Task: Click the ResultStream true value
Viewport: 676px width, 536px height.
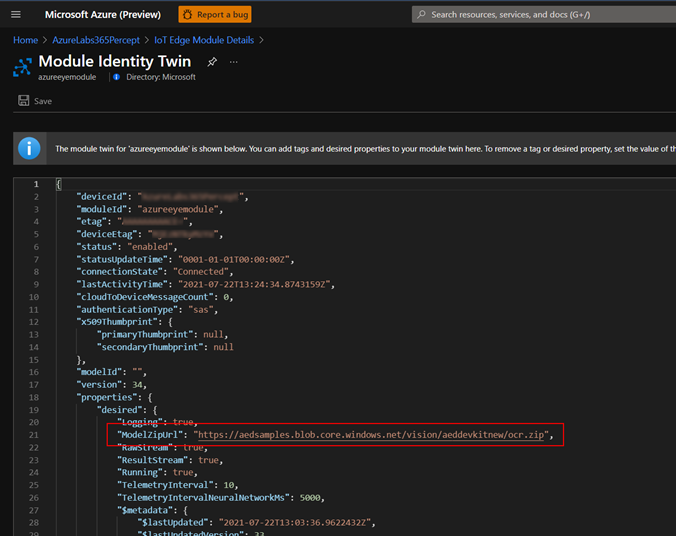Action: tap(208, 460)
